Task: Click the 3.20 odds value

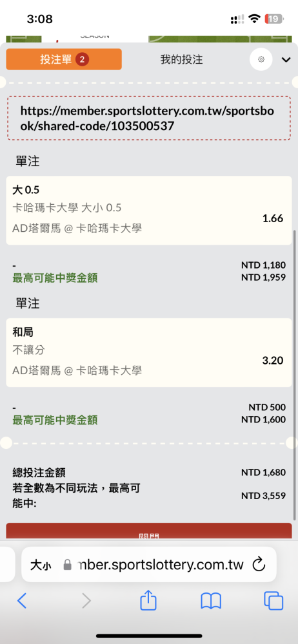Action: pos(273,361)
